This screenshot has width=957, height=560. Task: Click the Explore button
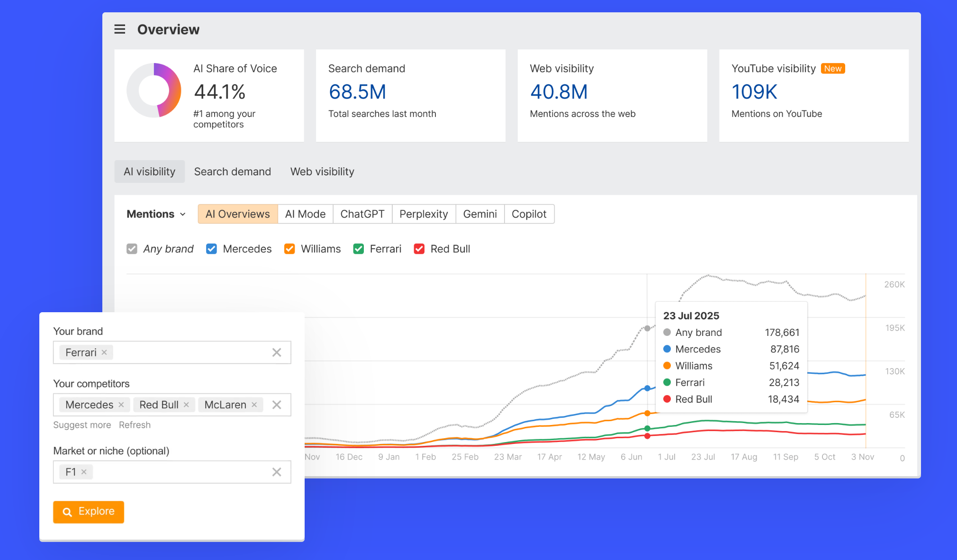coord(88,512)
